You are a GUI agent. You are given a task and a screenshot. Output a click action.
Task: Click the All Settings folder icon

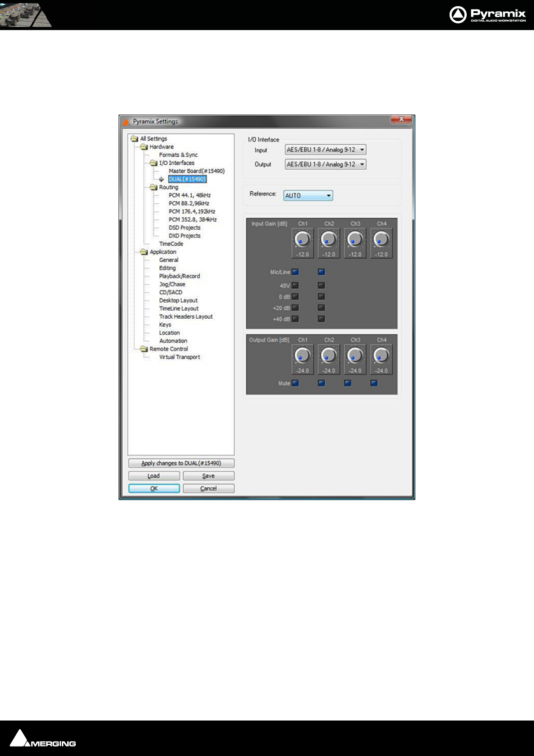click(x=134, y=139)
